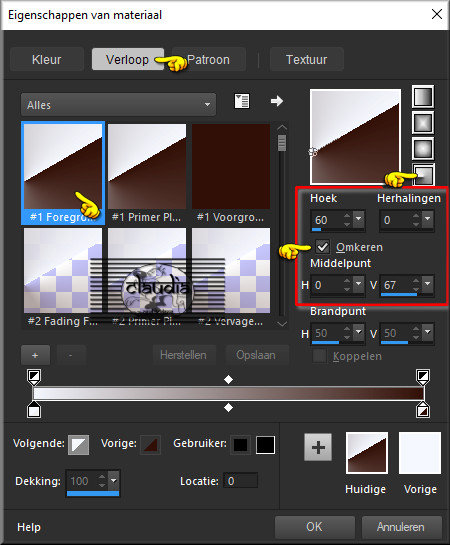Viewport: 450px width, 545px height.
Task: Select the linear gradient style icon
Action: pyautogui.click(x=423, y=97)
